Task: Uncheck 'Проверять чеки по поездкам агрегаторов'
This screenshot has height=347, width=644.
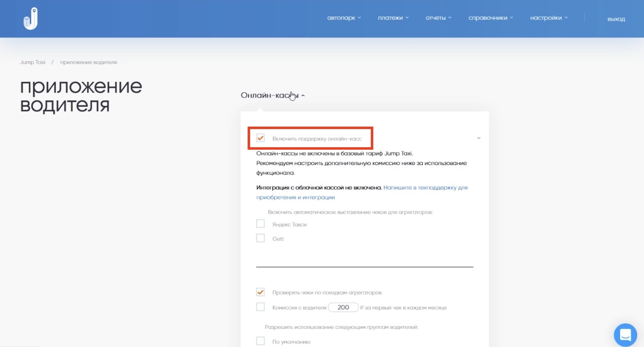Action: [x=261, y=292]
